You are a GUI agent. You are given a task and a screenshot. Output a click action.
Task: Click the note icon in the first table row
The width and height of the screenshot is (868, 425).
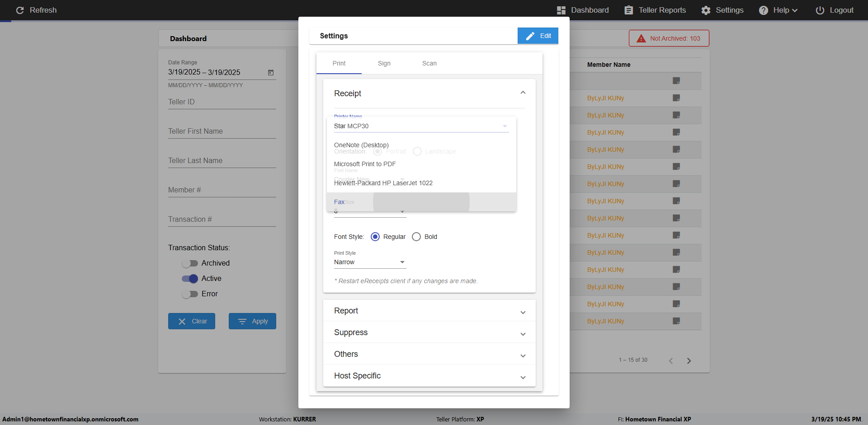(676, 81)
